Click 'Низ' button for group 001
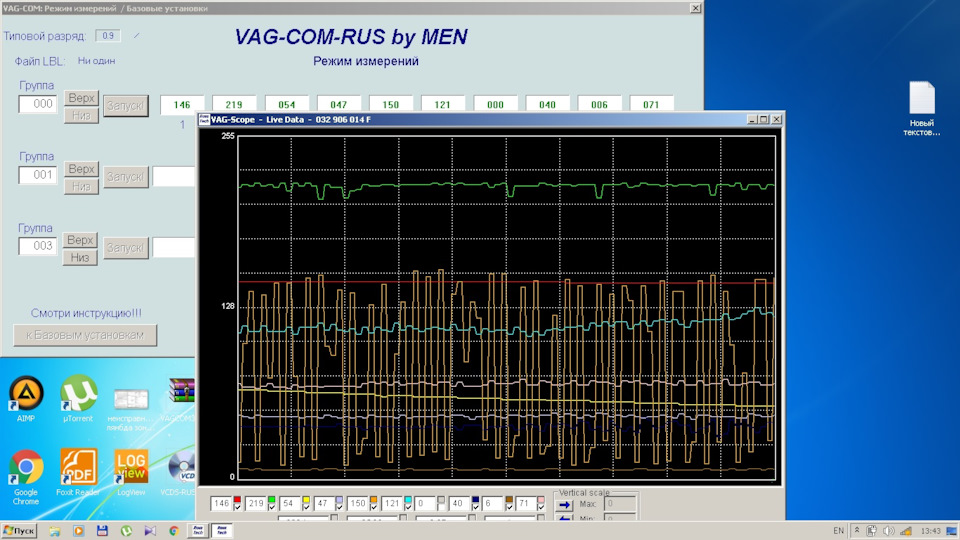The height and width of the screenshot is (540, 960). point(81,186)
